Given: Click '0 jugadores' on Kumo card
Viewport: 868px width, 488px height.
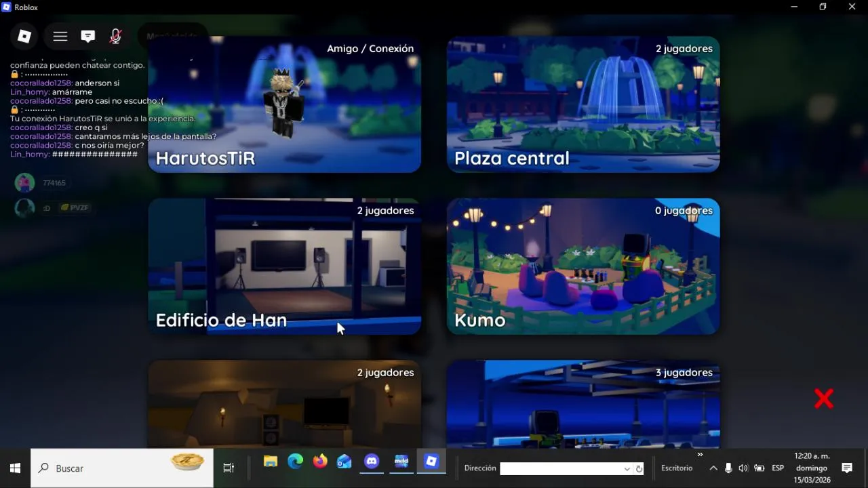Looking at the screenshot, I should tap(684, 211).
